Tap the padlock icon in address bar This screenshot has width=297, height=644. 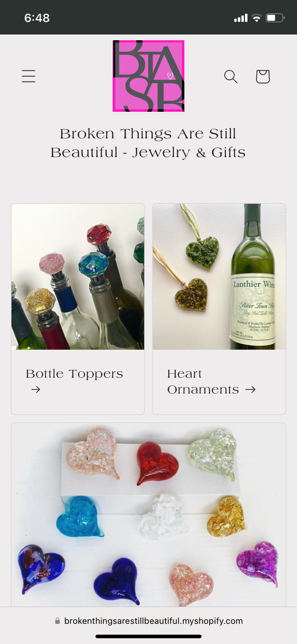[x=57, y=621]
